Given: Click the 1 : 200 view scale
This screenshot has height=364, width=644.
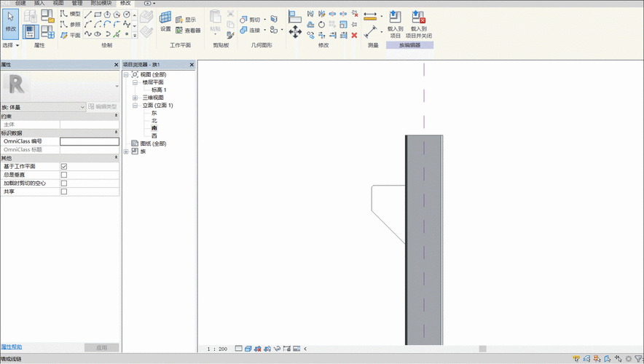Looking at the screenshot, I should (x=217, y=349).
